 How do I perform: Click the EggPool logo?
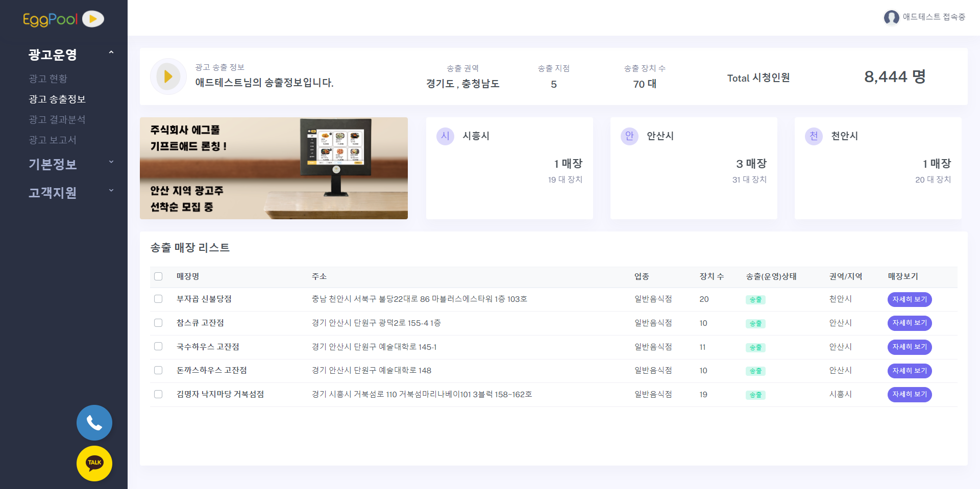tap(63, 19)
